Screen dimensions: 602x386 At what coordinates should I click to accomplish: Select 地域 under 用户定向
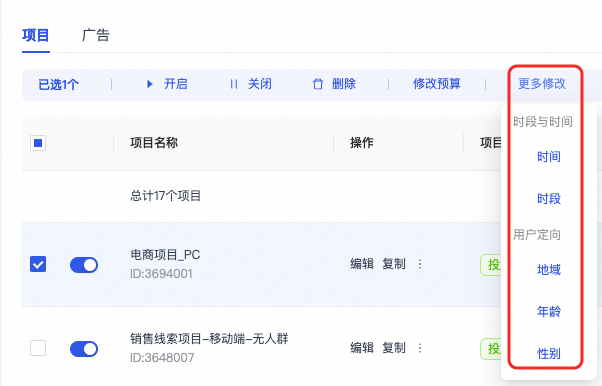(549, 270)
